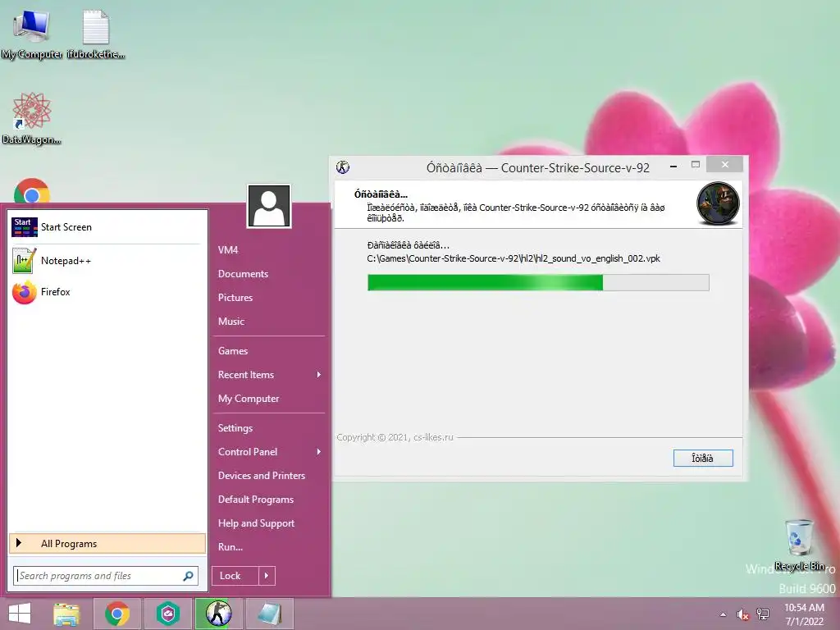
Task: Open File Explorer from taskbar
Action: click(x=66, y=614)
